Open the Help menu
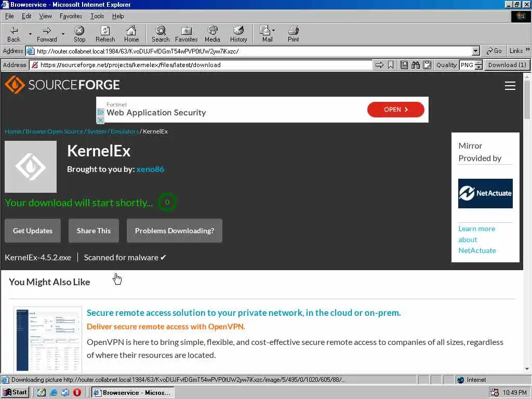Image resolution: width=532 pixels, height=399 pixels. [118, 16]
